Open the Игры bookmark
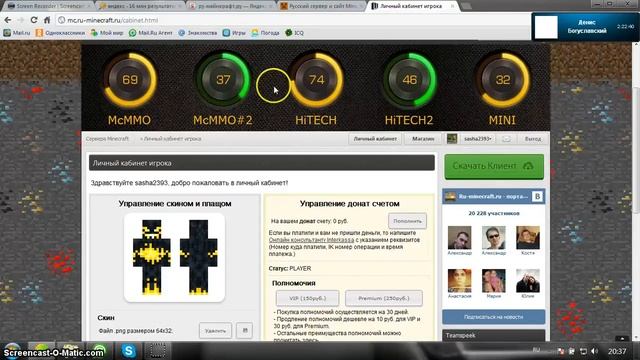This screenshot has height=360, width=640. (x=234, y=33)
